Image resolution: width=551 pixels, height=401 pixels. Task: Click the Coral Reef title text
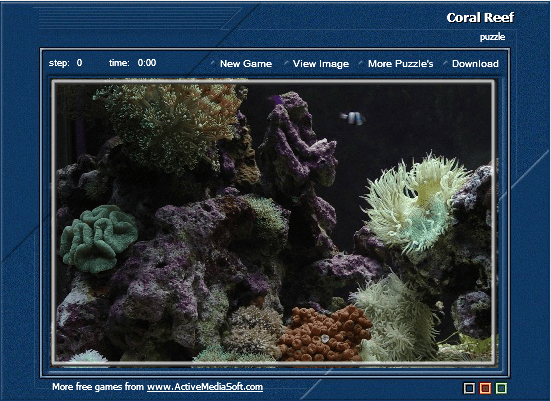[x=480, y=17]
